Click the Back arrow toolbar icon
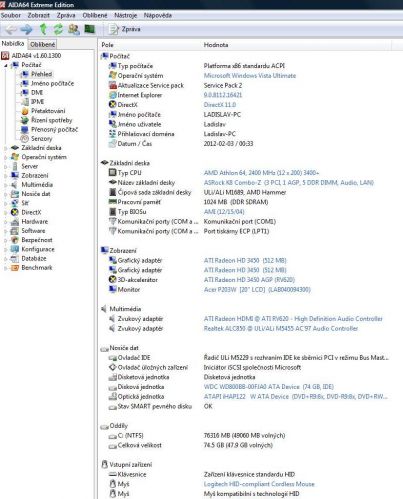Screen dimensions: 403x499 [11, 29]
